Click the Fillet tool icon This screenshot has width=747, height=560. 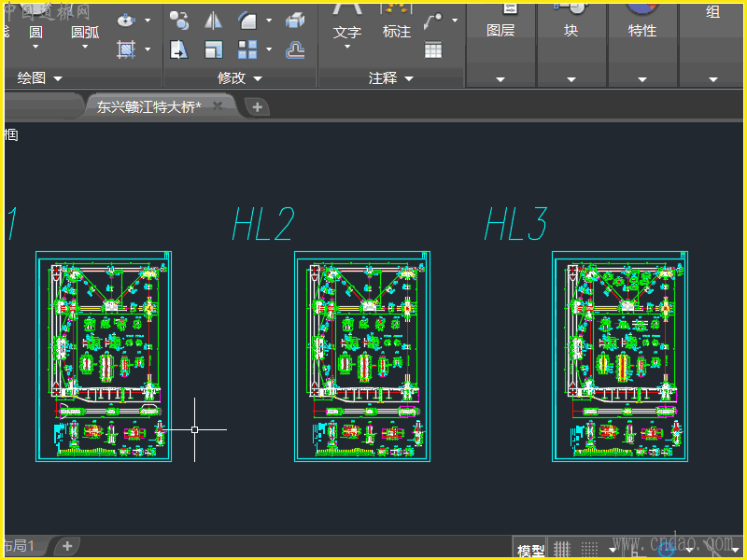(247, 21)
